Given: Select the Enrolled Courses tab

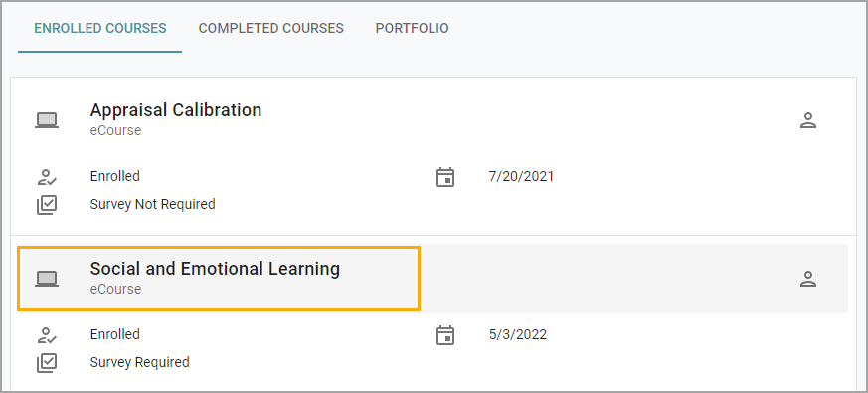Looking at the screenshot, I should pos(100,28).
